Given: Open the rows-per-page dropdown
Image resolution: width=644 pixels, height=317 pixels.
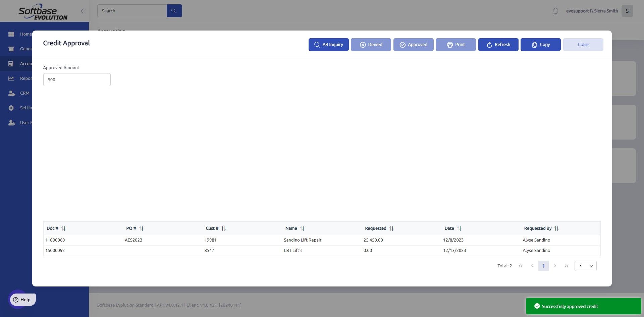Looking at the screenshot, I should 585,266.
